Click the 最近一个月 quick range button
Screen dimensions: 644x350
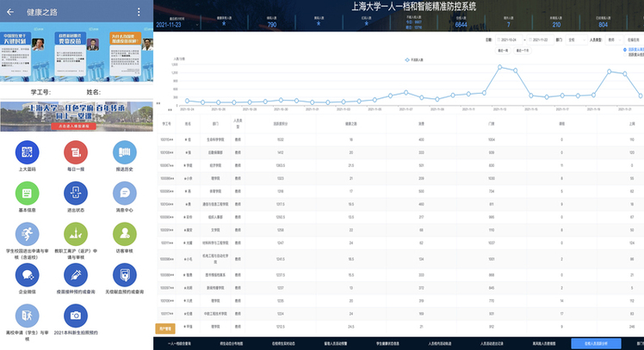(523, 51)
